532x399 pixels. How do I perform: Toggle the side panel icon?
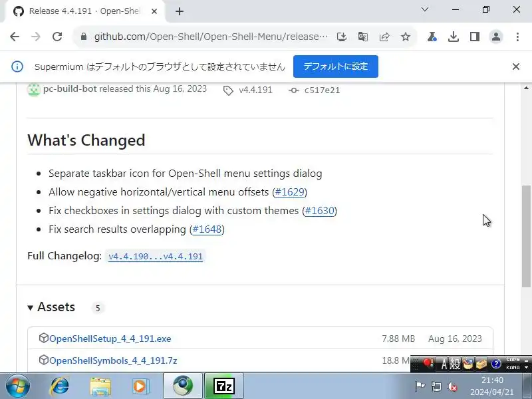(475, 37)
